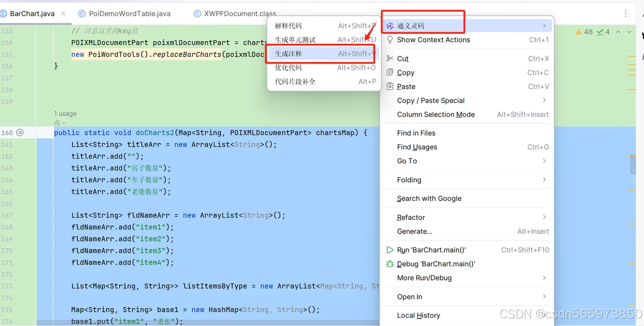Choose Paste from the context menu
Image resolution: width=644 pixels, height=326 pixels.
tap(468, 86)
